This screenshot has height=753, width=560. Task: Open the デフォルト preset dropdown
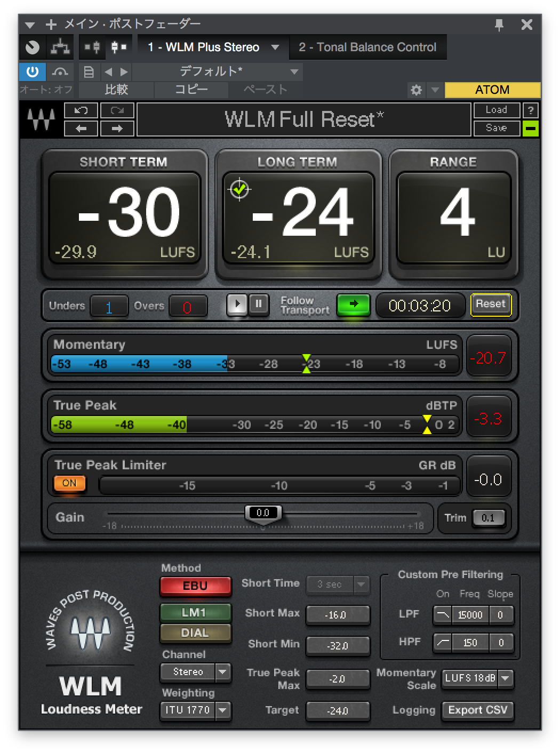(x=218, y=71)
